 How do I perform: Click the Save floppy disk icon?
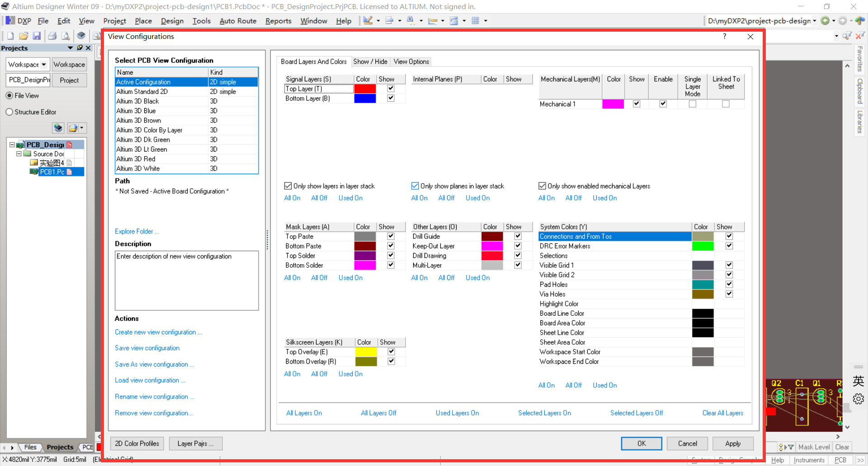pyautogui.click(x=37, y=36)
